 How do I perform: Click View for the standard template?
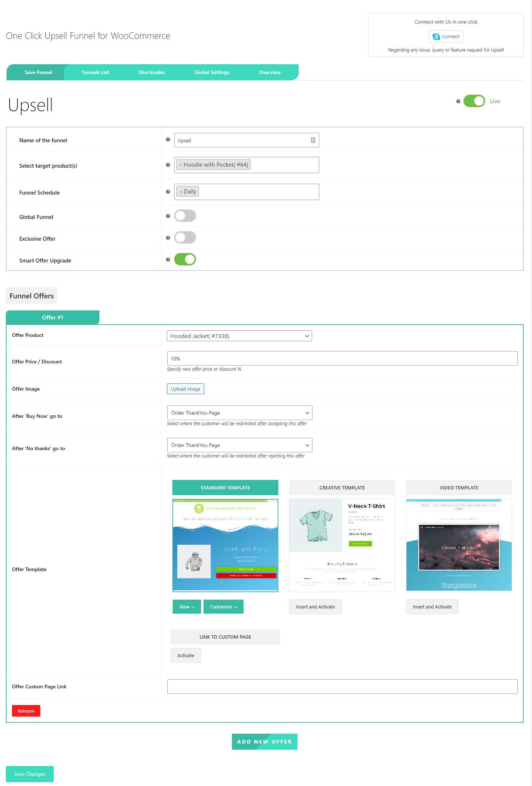pyautogui.click(x=187, y=607)
